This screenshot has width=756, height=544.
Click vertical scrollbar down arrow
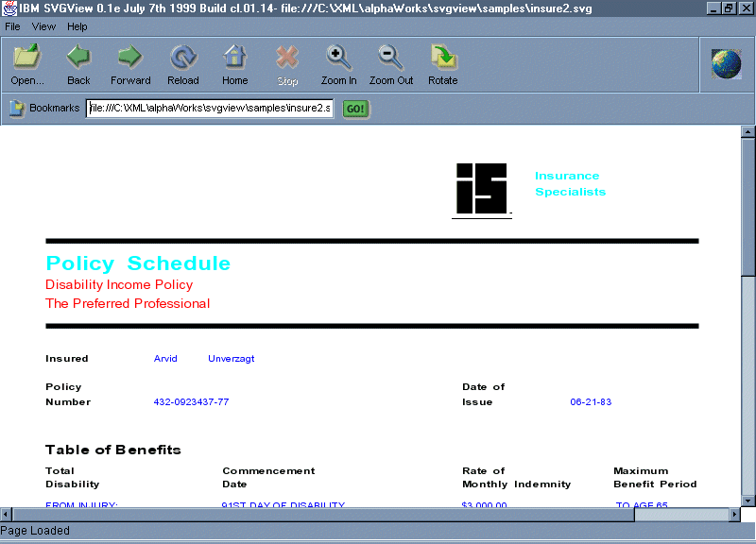[x=747, y=499]
